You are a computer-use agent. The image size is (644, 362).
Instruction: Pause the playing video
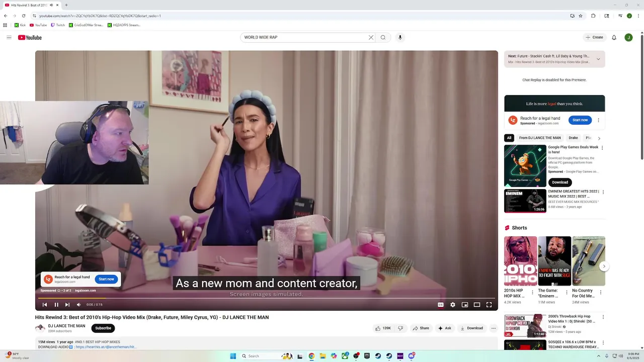(56, 305)
